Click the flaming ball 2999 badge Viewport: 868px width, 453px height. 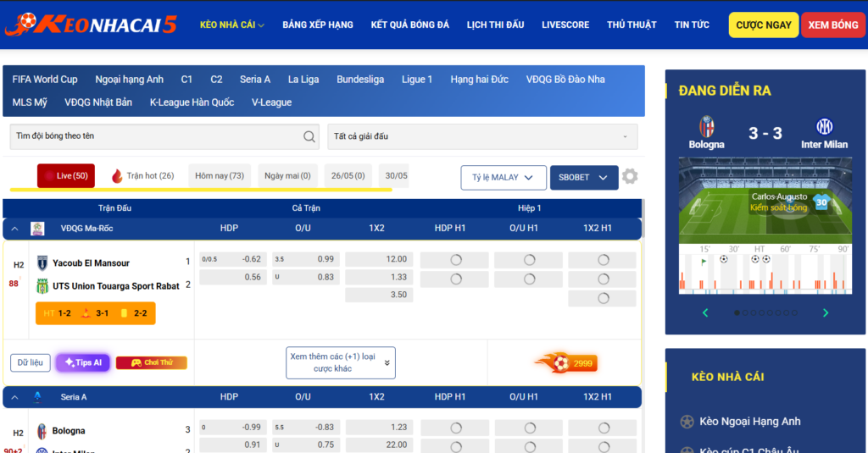pyautogui.click(x=565, y=363)
